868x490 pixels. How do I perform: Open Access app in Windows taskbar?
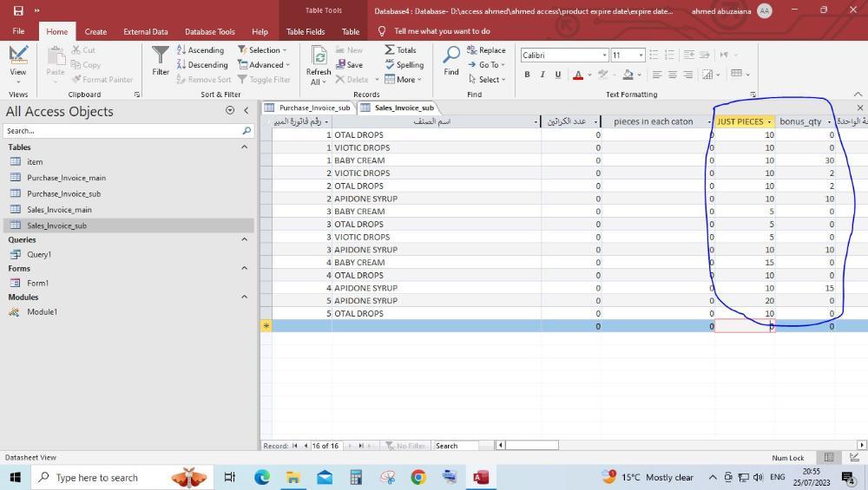tap(481, 477)
